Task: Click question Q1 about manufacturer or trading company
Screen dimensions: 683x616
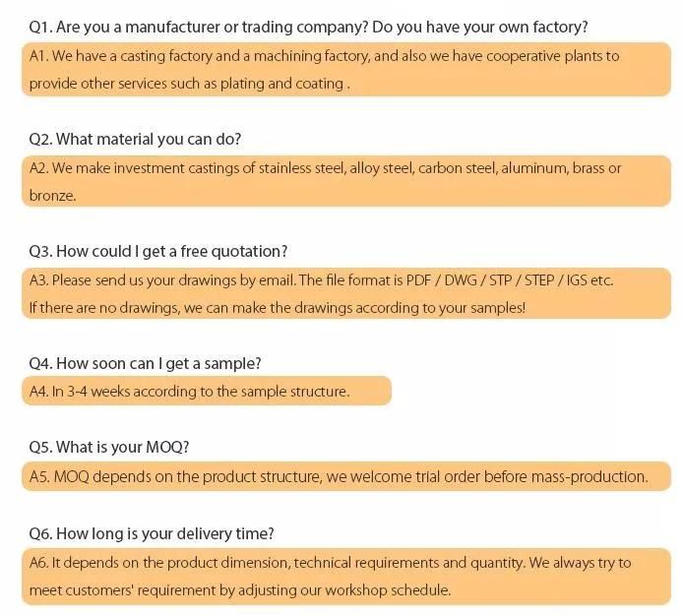Action: 308,27
